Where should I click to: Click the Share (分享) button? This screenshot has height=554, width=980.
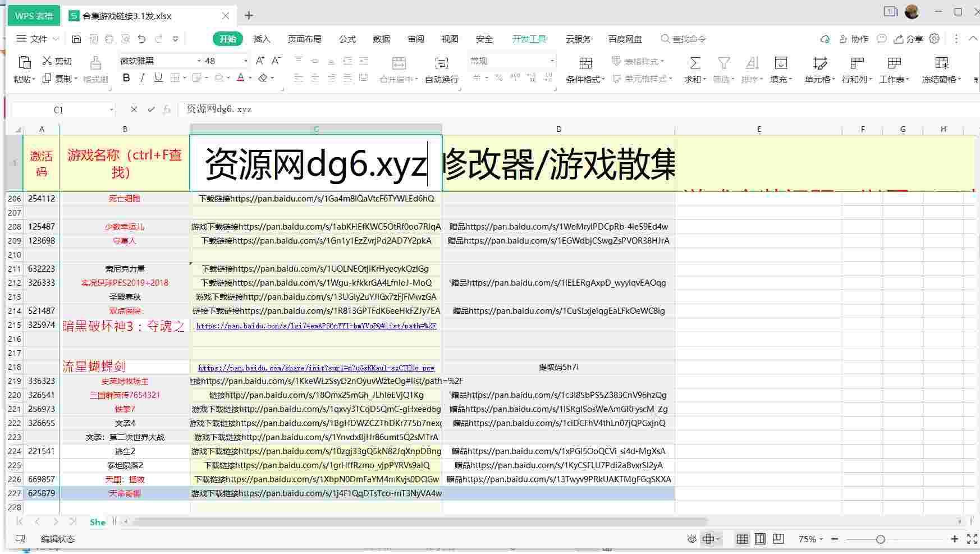pyautogui.click(x=908, y=39)
